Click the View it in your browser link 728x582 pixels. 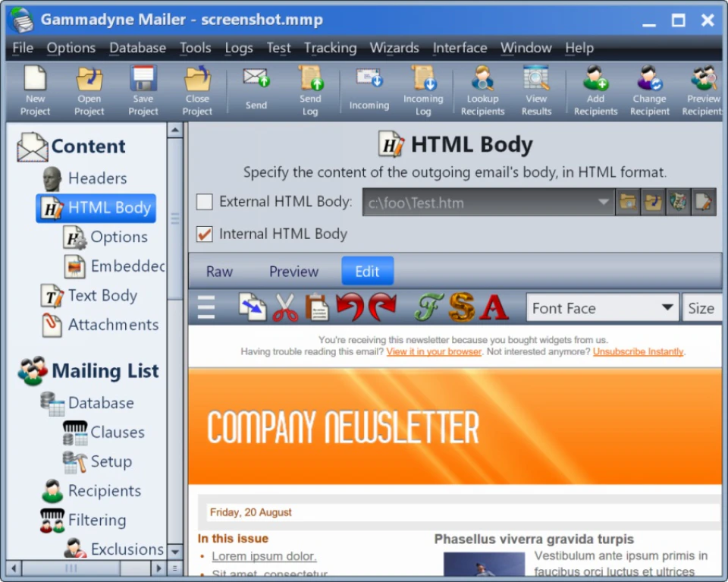click(x=434, y=351)
